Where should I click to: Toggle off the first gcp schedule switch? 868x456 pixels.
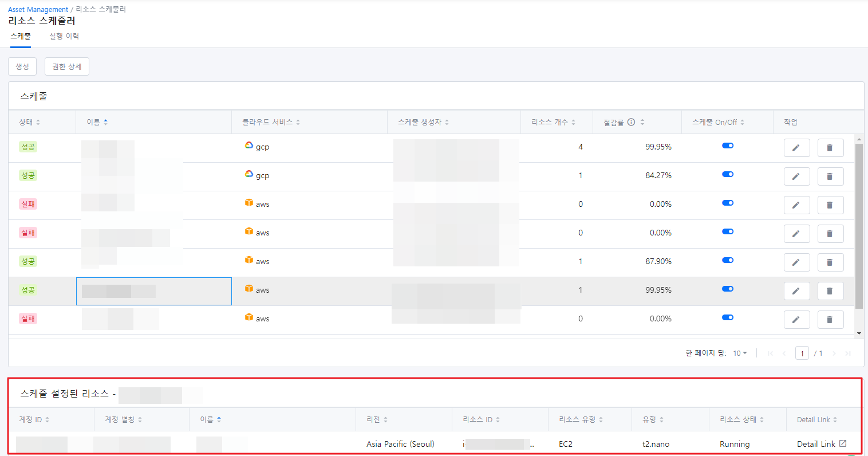[728, 146]
